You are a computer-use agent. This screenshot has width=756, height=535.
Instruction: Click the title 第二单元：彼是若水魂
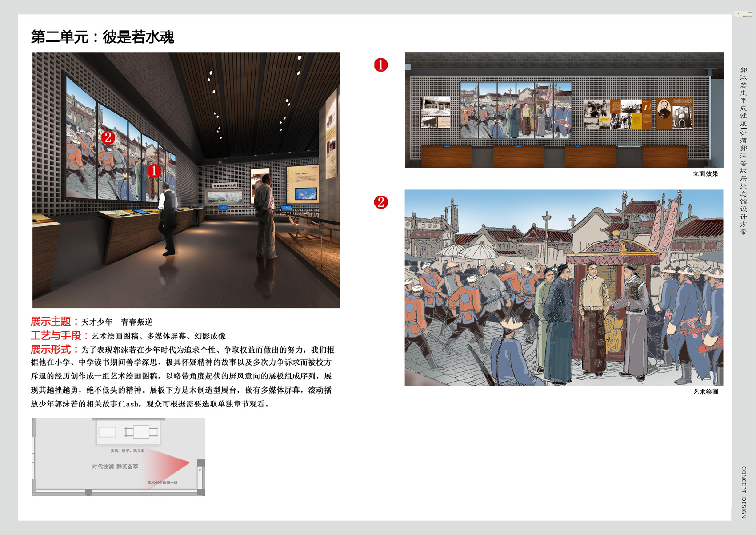(103, 37)
